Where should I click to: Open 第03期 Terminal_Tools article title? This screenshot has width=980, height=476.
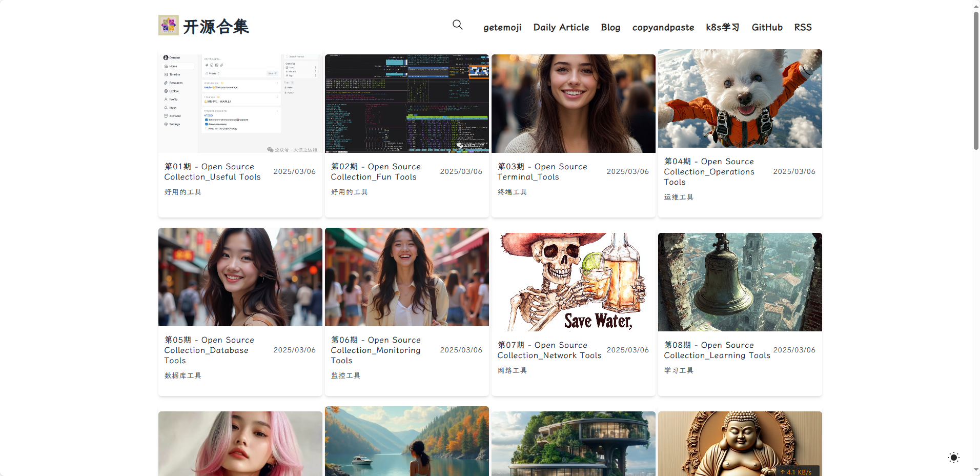[542, 172]
